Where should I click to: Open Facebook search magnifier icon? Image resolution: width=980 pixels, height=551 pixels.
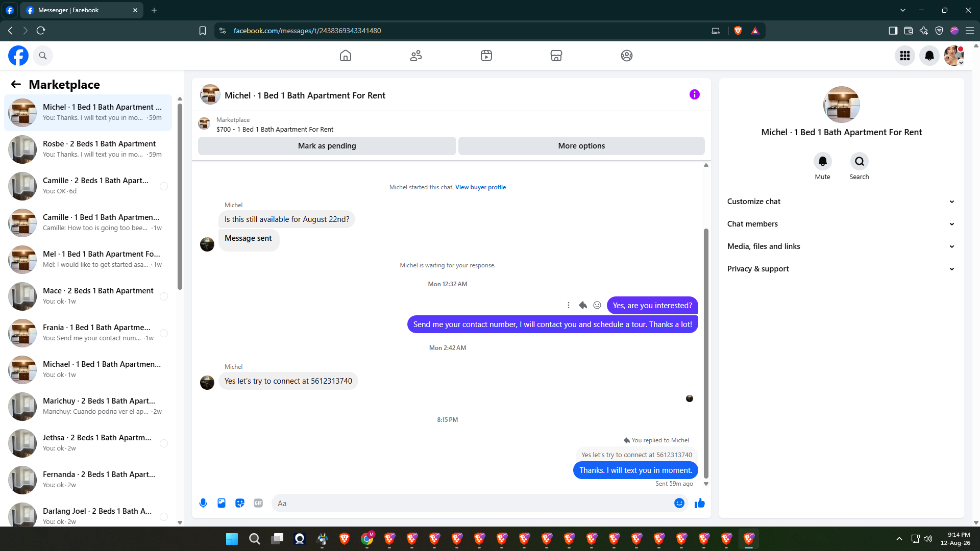click(43, 56)
